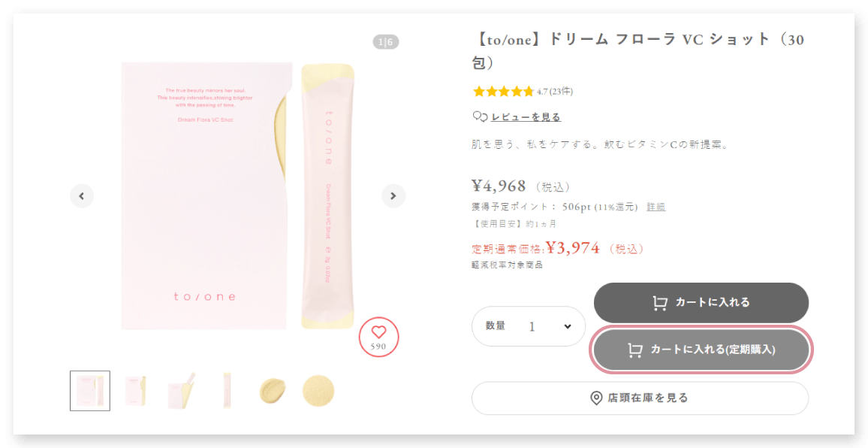Select the first thumbnail of box and stick
868x448 pixels.
89,391
